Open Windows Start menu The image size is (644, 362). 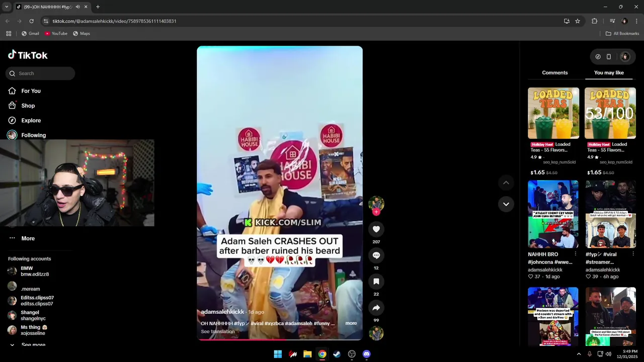click(x=278, y=354)
